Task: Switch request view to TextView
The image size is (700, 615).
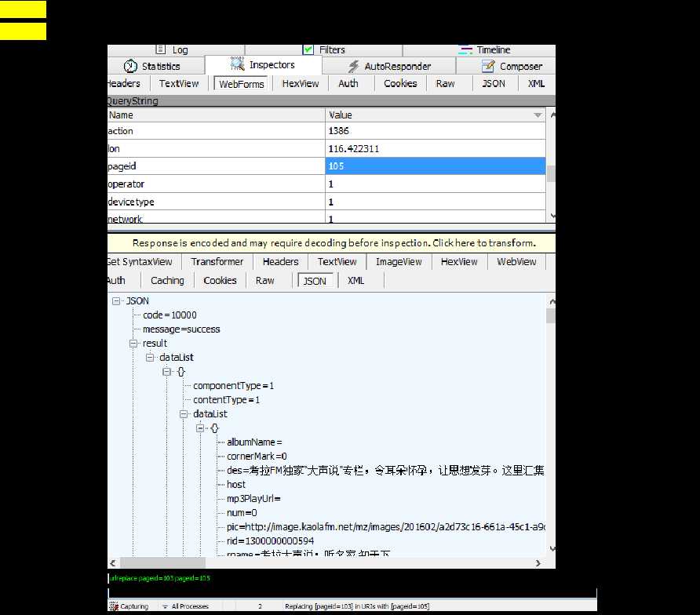Action: 179,83
